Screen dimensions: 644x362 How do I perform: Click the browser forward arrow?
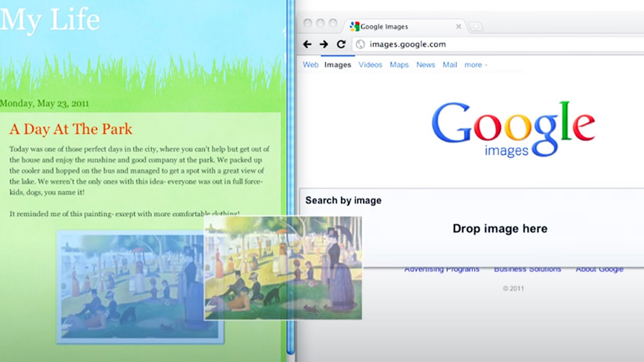coord(324,44)
